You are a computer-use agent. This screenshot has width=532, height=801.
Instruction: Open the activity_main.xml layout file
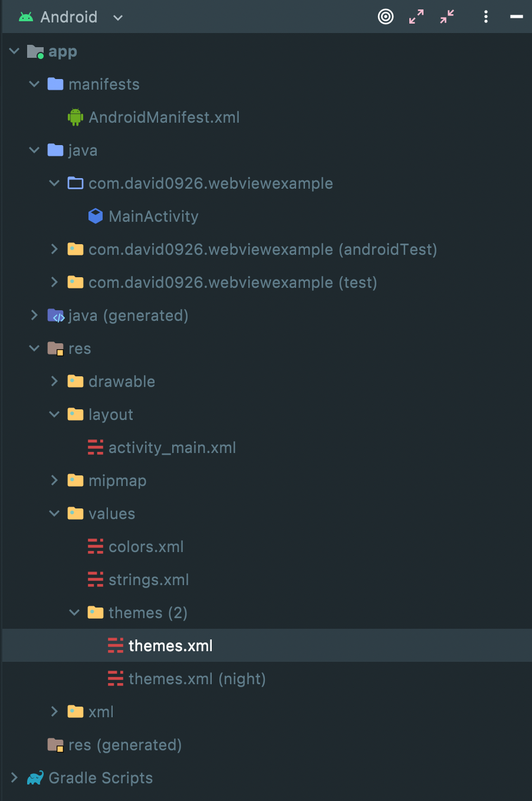point(172,447)
